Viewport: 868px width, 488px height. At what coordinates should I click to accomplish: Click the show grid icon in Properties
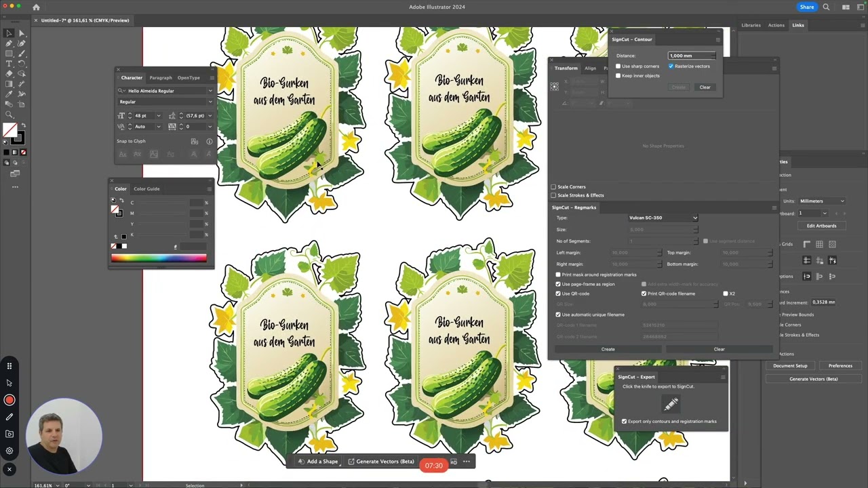(x=819, y=244)
